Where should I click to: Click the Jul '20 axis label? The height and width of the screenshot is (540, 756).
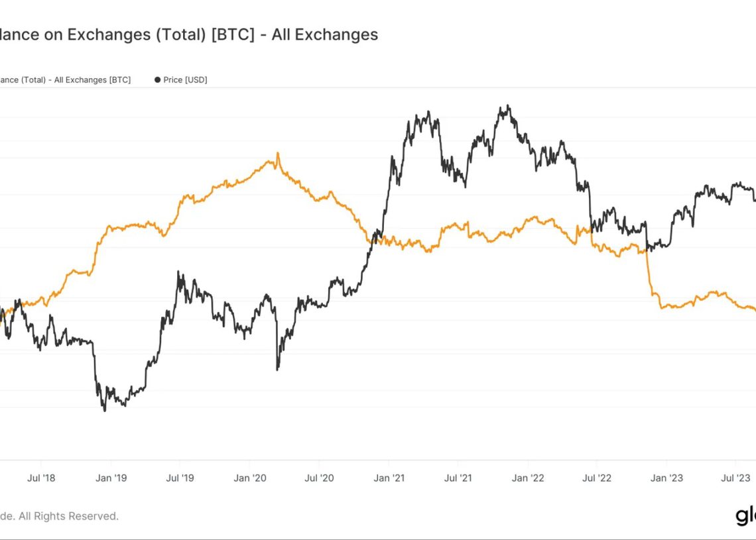tap(319, 477)
